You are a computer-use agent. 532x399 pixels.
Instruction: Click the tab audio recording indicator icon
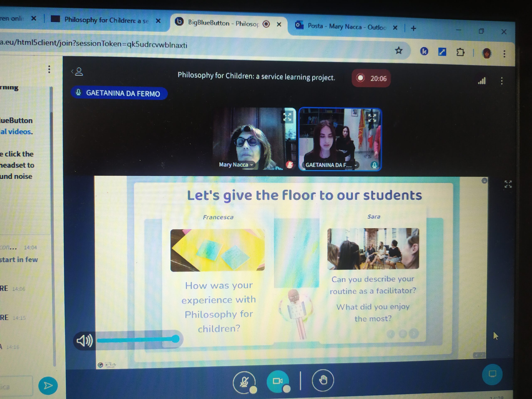point(266,24)
